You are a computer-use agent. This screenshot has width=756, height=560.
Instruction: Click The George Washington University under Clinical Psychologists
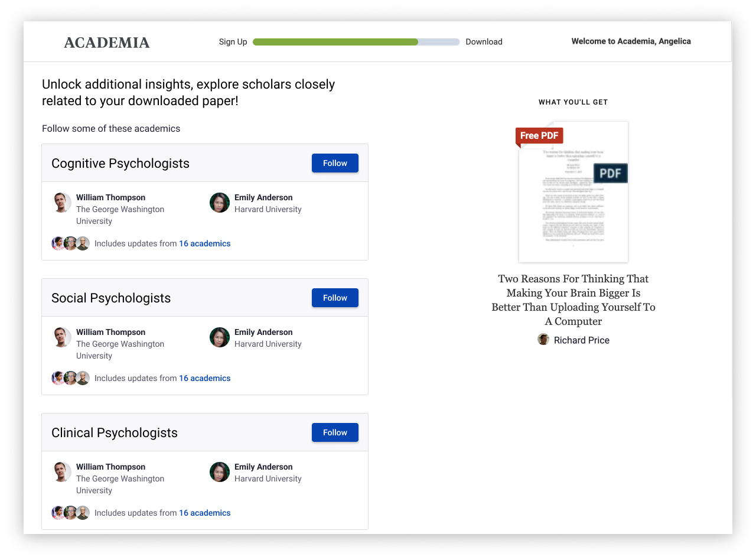120,484
